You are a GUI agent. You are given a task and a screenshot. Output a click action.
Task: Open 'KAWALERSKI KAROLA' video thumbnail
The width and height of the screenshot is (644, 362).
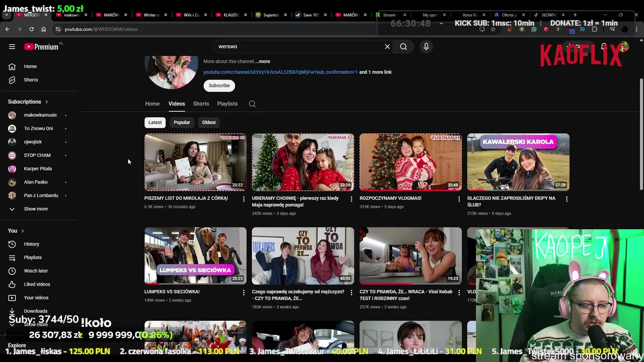tap(518, 162)
